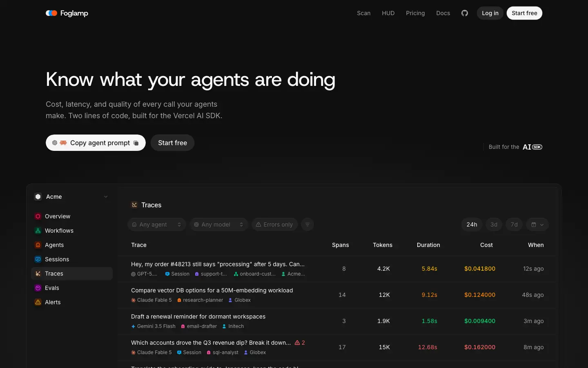Open the GitHub repository icon
588x368 pixels.
[x=465, y=13]
